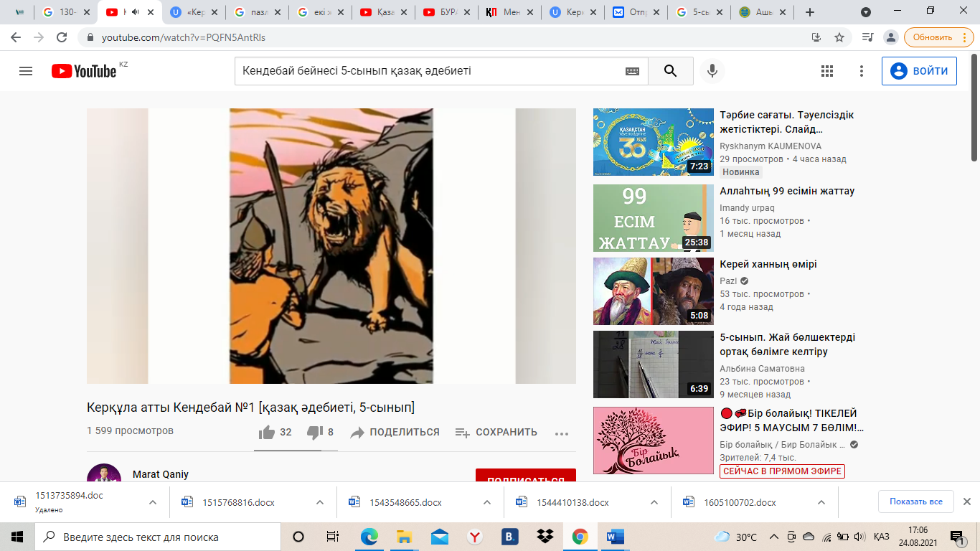Click the video player to pause

click(331, 246)
